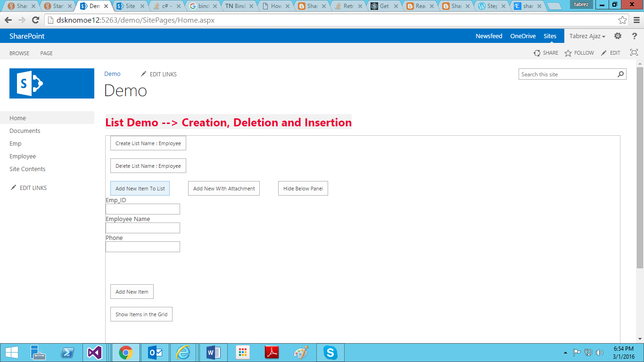The height and width of the screenshot is (362, 644).
Task: Switch to the PAGE ribbon tab
Action: coord(46,53)
